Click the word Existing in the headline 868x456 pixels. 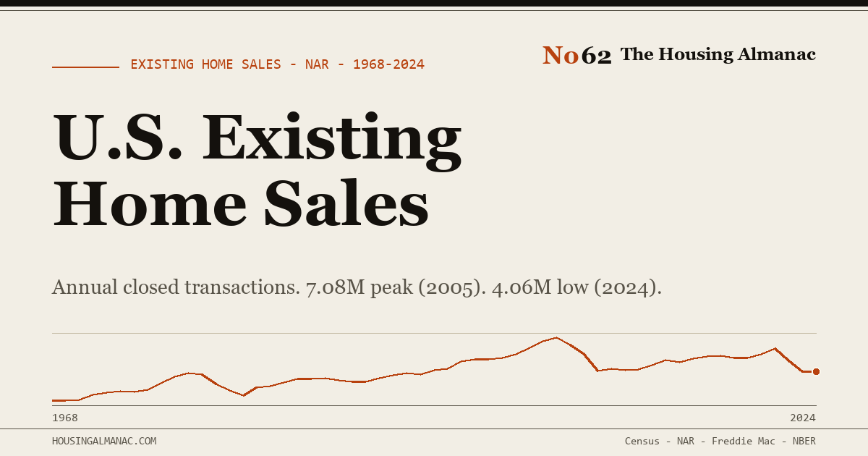pos(331,139)
